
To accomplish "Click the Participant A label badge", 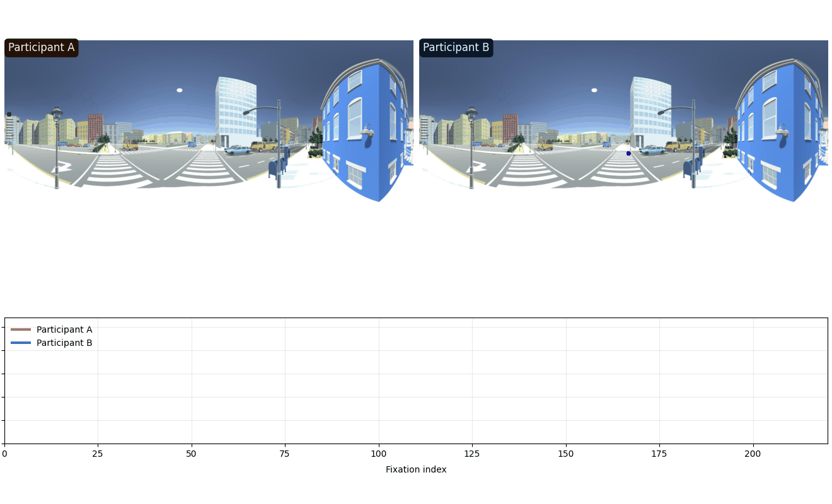I will click(42, 48).
